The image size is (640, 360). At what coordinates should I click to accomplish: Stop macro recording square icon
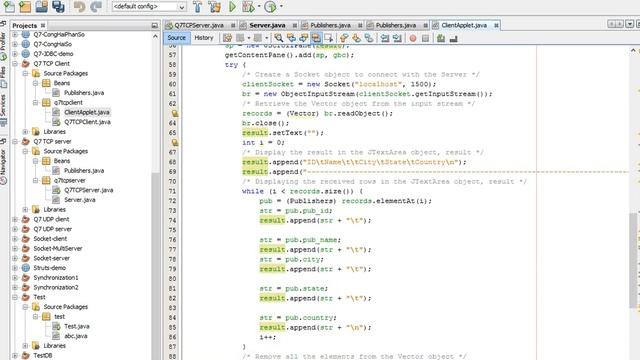click(425, 38)
